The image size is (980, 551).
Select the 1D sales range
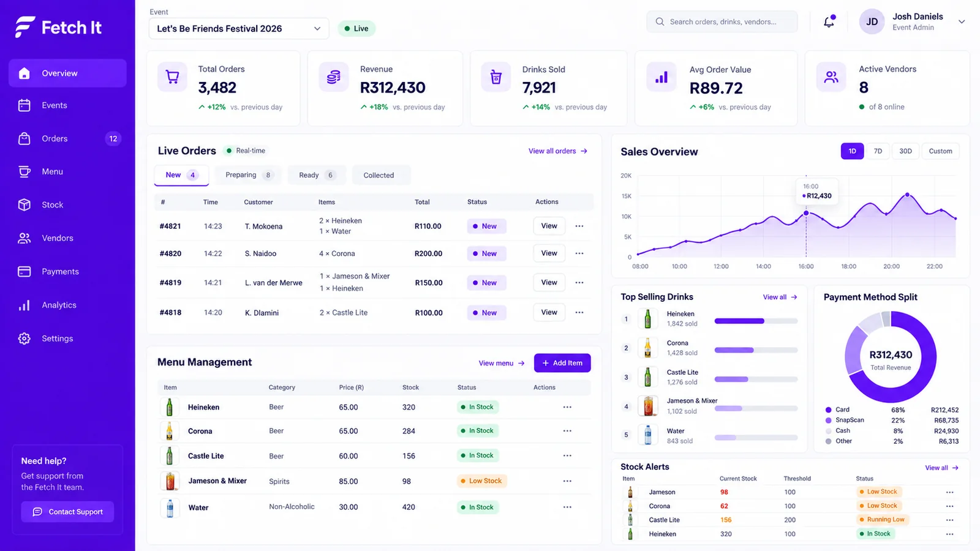click(x=852, y=151)
